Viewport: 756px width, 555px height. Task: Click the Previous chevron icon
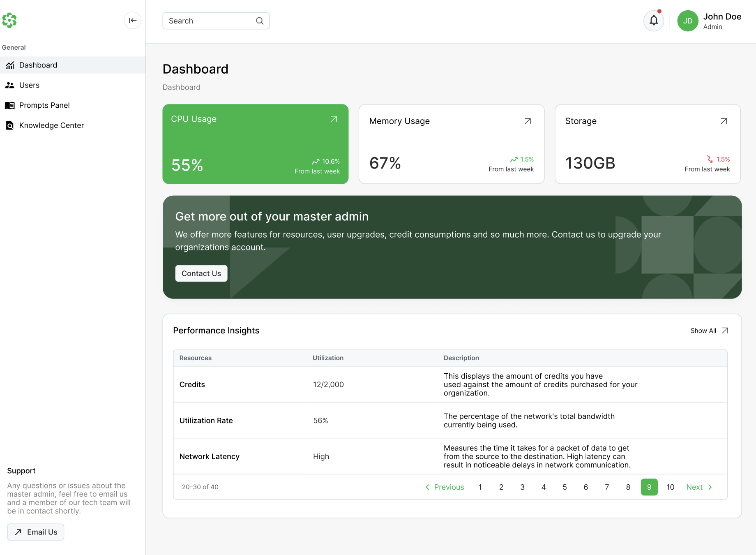427,487
